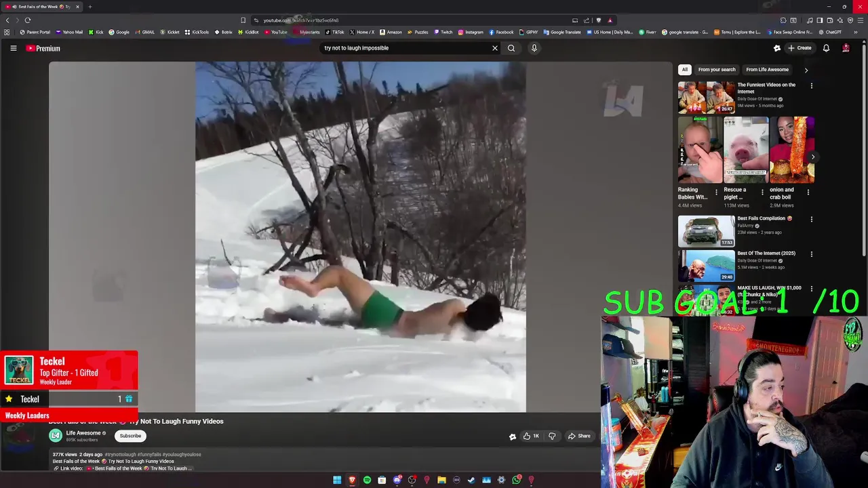Open Yahoo Mail bookmark
868x488 pixels.
pyautogui.click(x=69, y=32)
